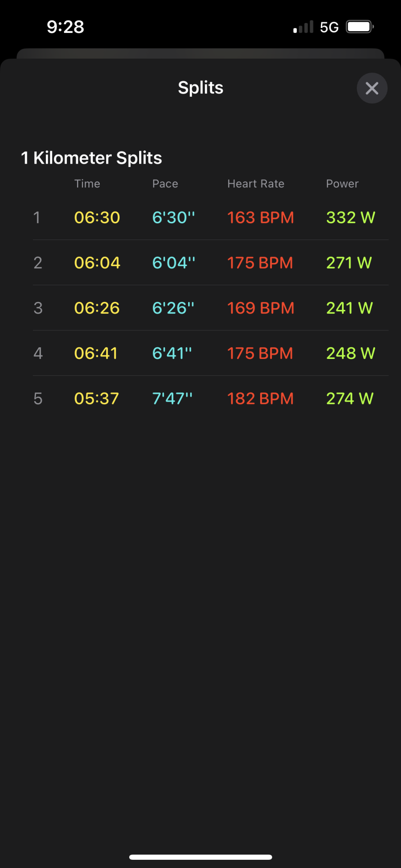Tap split 1 time 06:30
This screenshot has height=868, width=401.
[x=97, y=217]
